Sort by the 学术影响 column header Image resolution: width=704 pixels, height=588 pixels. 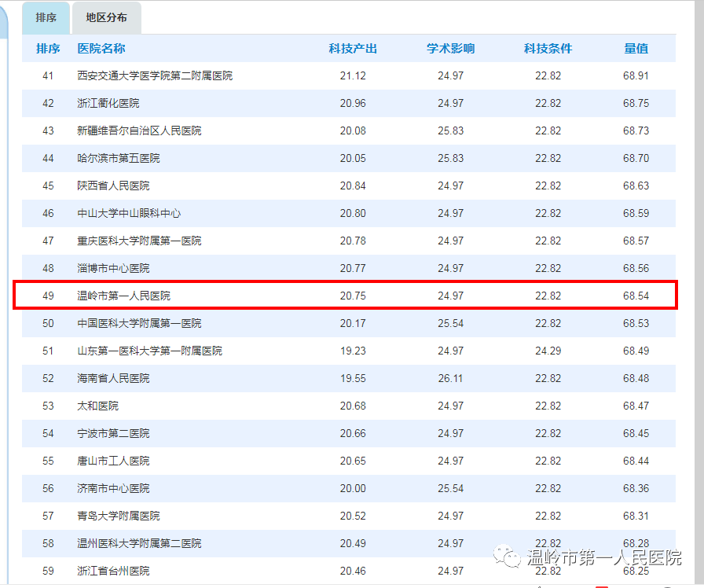coord(450,49)
